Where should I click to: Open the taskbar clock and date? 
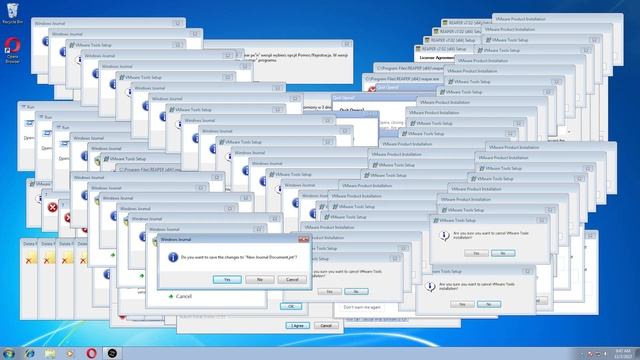coord(622,354)
